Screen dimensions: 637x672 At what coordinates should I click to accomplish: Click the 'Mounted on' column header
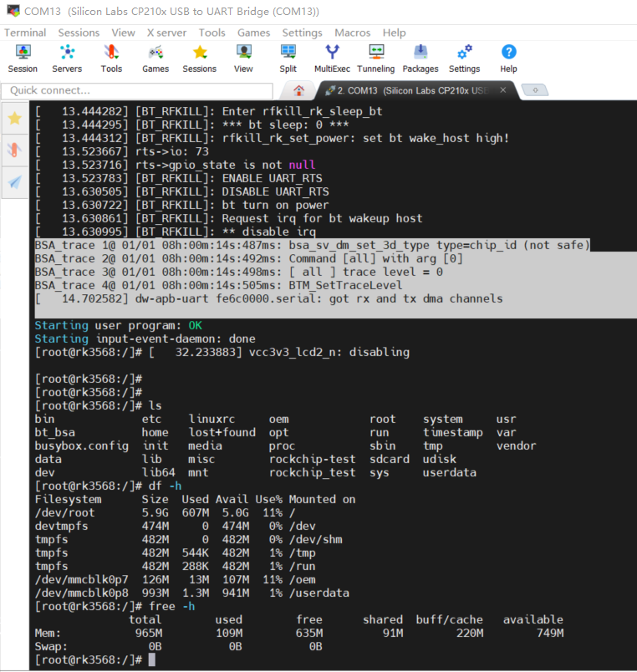322,499
